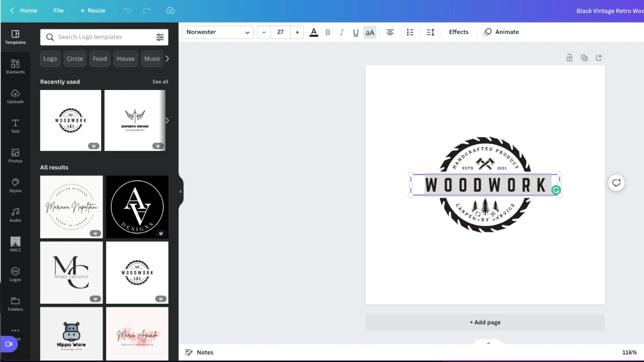Select recently used Woodwork template
Screen dimensions: 644x362
pos(70,121)
